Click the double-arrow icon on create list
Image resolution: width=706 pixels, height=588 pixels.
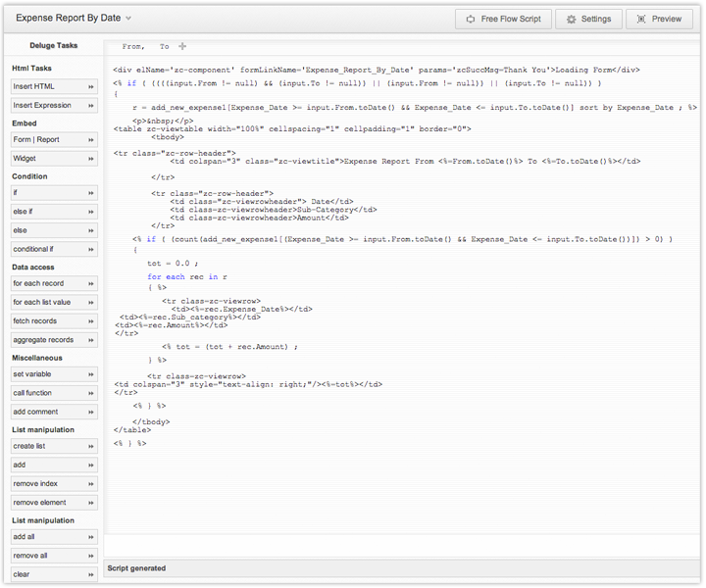point(91,447)
